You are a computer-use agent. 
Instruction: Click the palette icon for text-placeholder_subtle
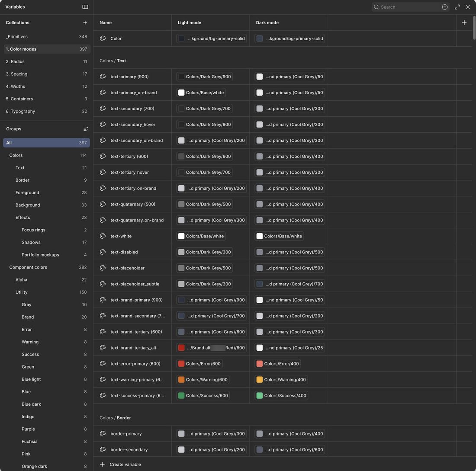(x=103, y=284)
